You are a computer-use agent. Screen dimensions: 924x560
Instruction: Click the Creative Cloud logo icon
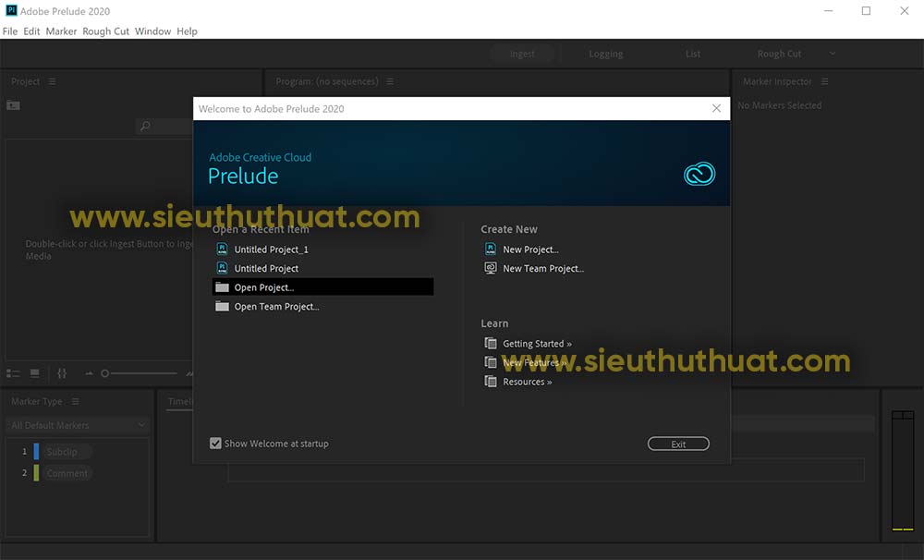click(699, 174)
